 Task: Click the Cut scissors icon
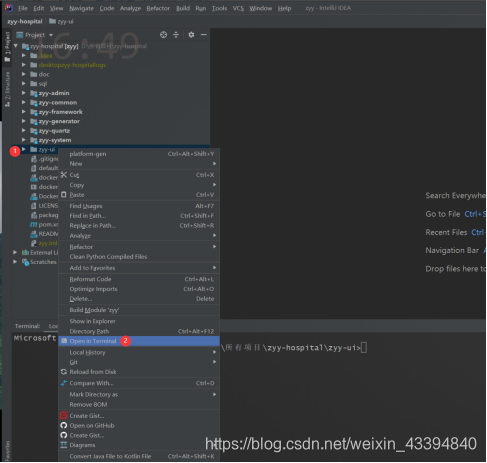click(64, 175)
